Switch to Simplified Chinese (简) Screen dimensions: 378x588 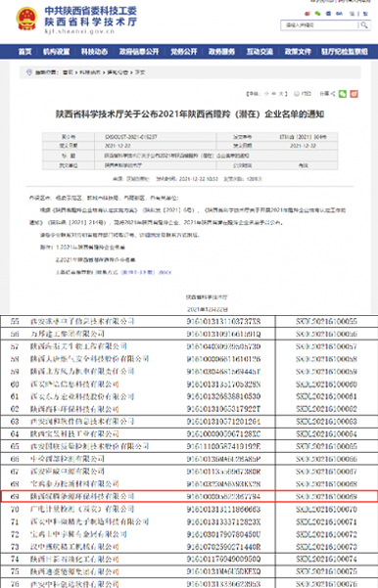click(x=353, y=14)
